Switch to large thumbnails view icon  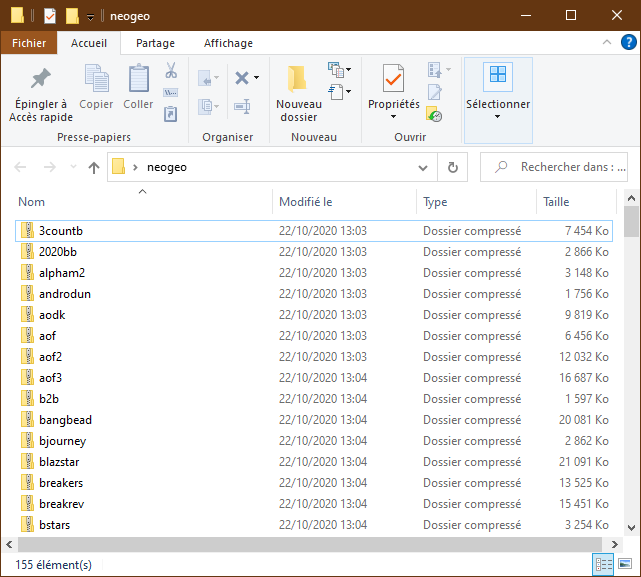(625, 565)
